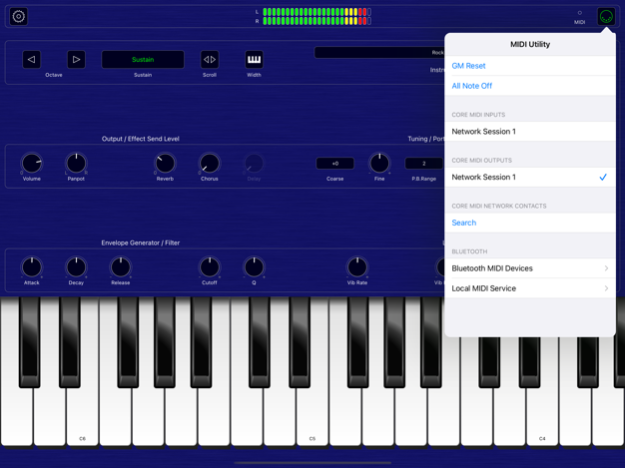Click the Q resonance knob

[254, 267]
